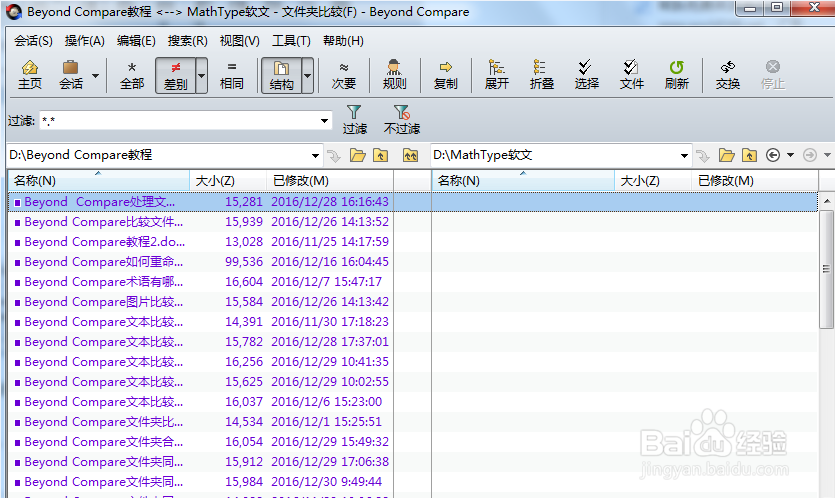Sort left pane by 名称(N) column

[99, 181]
